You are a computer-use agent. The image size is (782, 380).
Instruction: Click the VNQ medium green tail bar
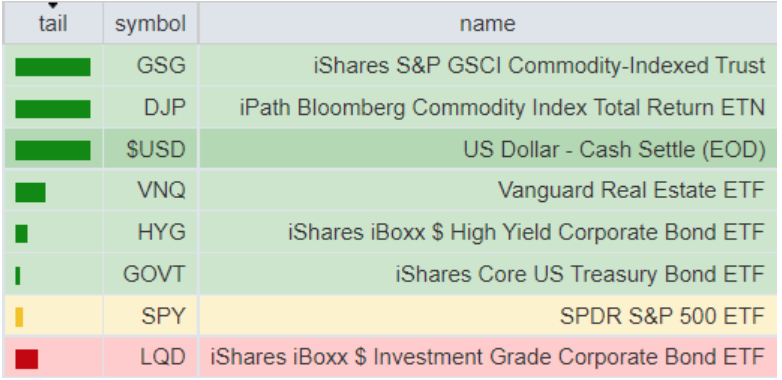coord(30,192)
